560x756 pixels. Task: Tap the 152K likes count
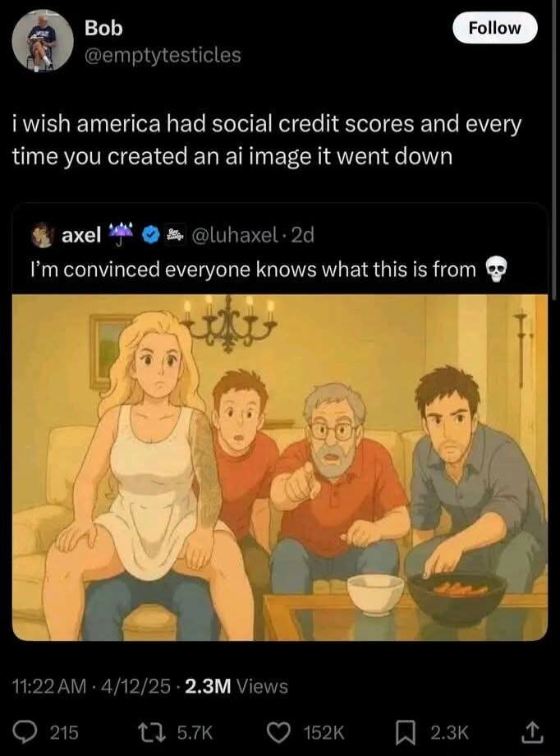click(x=324, y=733)
